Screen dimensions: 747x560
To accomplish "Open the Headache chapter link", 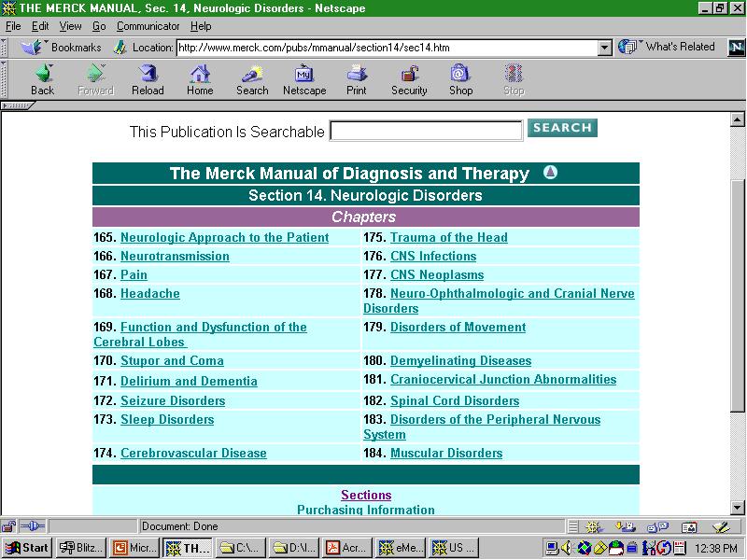I will pos(150,293).
